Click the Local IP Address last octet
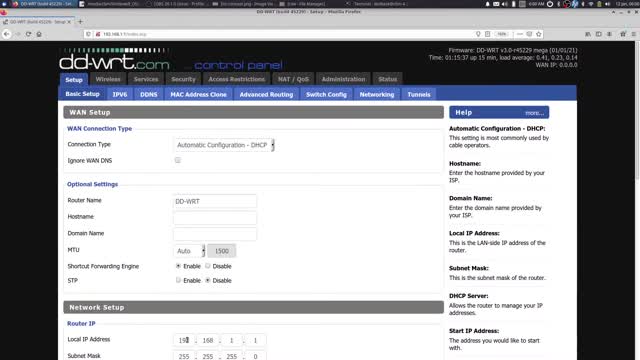This screenshot has height=360, width=640. point(255,340)
